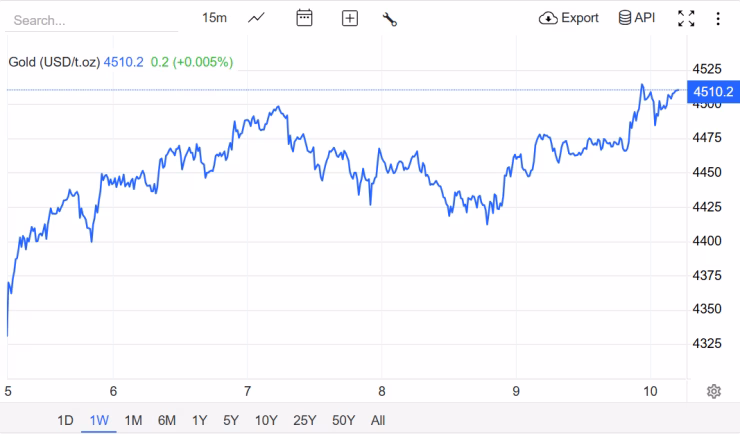The width and height of the screenshot is (740, 434).
Task: Open the three-dot more options menu
Action: (718, 18)
